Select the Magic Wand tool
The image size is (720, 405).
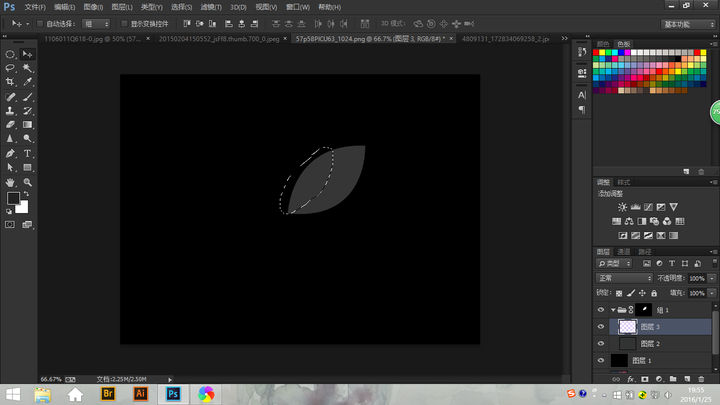click(28, 68)
